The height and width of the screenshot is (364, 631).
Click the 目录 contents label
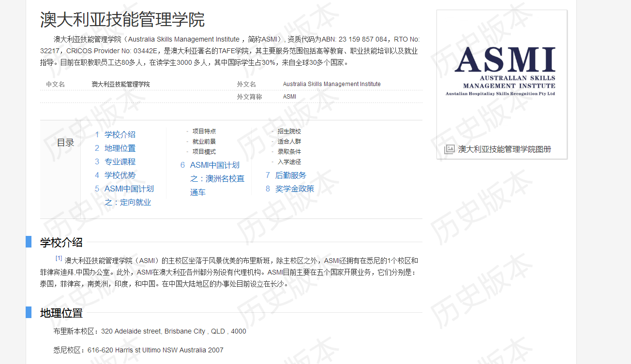(x=66, y=142)
